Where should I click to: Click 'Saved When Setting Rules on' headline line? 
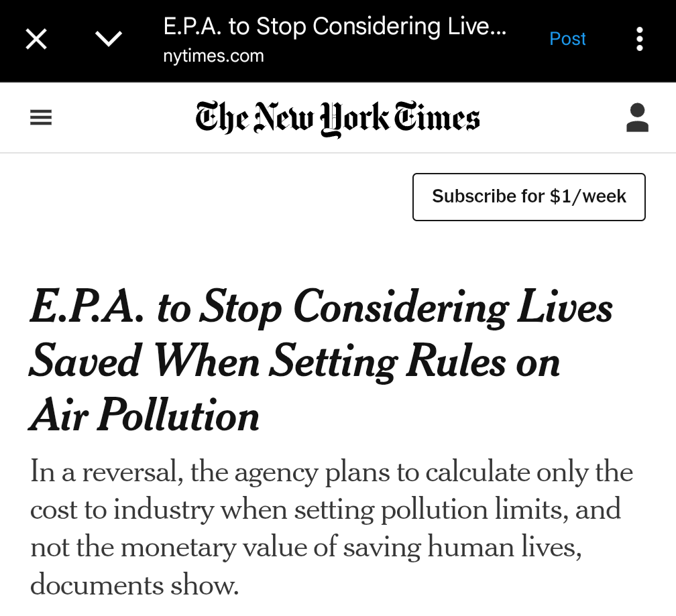click(x=294, y=362)
